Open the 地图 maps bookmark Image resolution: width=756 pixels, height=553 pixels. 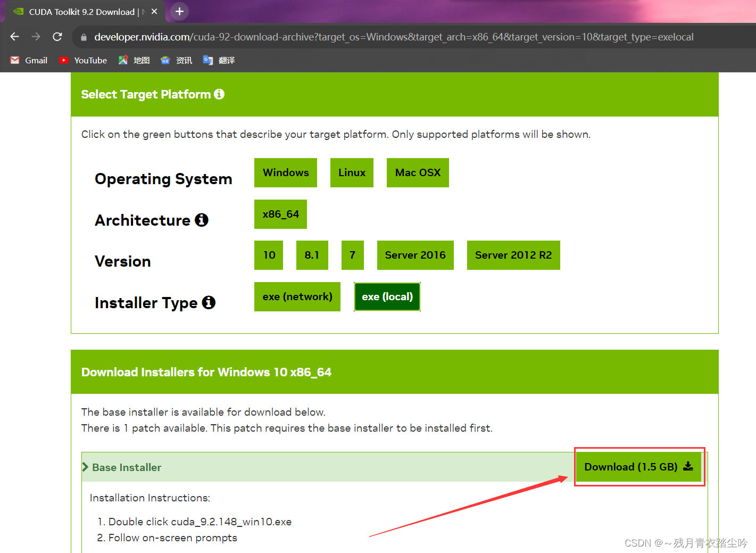(x=134, y=60)
